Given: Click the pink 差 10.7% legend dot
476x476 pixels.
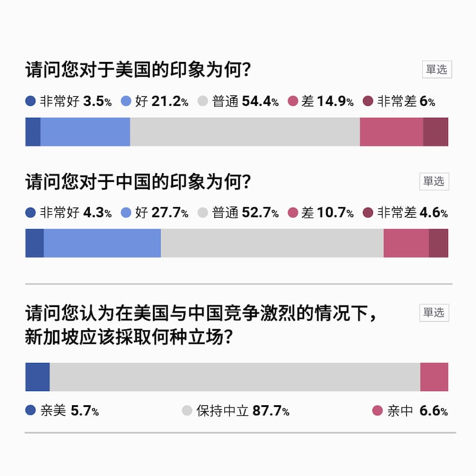Looking at the screenshot, I should tap(293, 213).
